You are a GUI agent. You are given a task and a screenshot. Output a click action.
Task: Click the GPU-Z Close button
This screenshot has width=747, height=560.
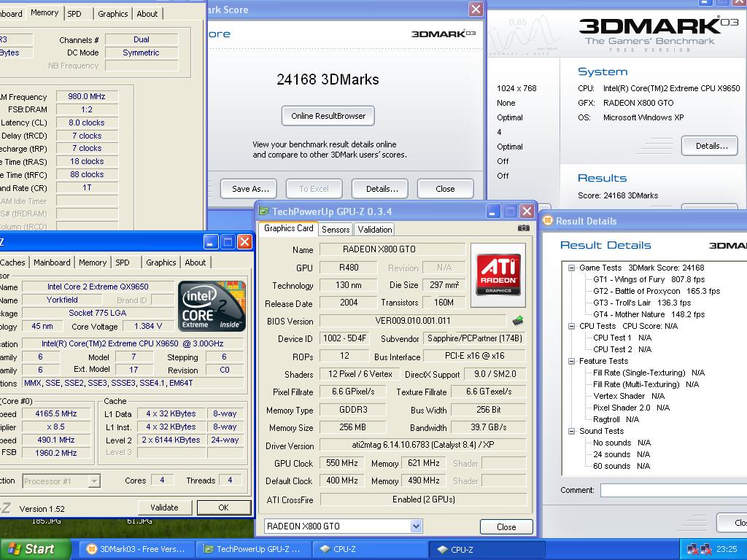click(506, 526)
